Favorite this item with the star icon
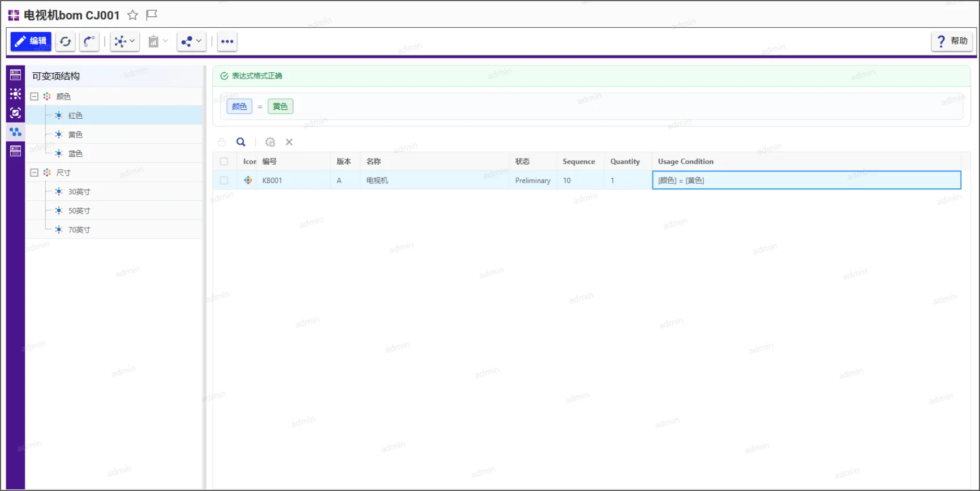This screenshot has height=491, width=980. click(132, 15)
